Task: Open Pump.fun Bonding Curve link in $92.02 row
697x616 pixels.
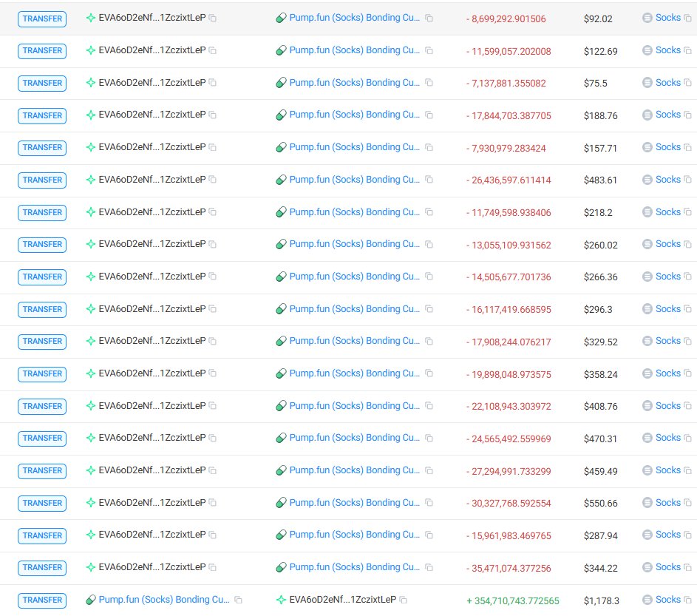Action: point(354,18)
